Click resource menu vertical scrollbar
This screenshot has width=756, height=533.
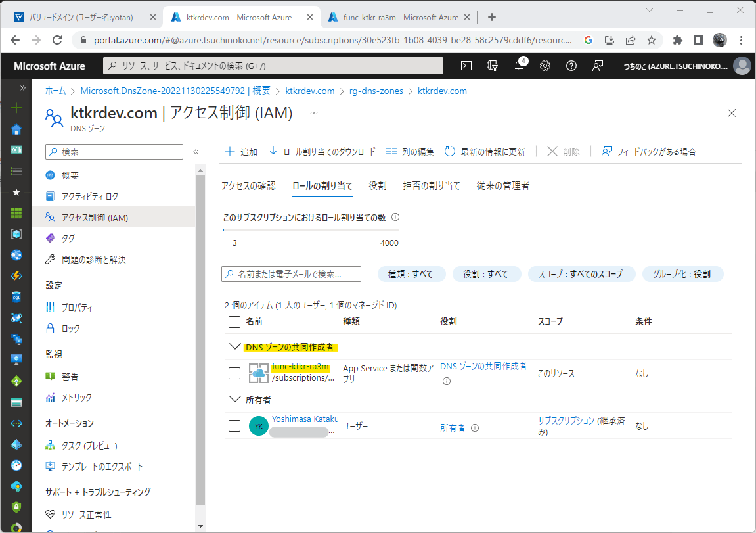[x=200, y=340]
